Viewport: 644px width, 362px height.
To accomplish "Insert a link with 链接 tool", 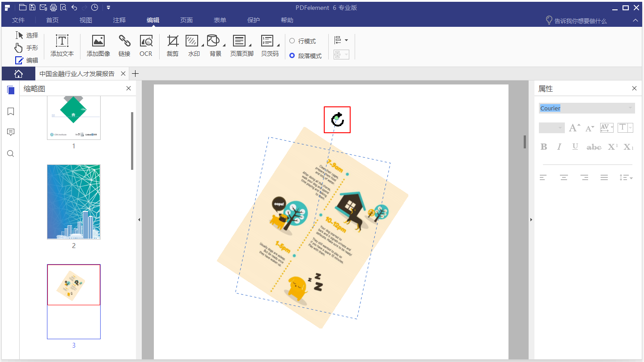I will pyautogui.click(x=124, y=46).
